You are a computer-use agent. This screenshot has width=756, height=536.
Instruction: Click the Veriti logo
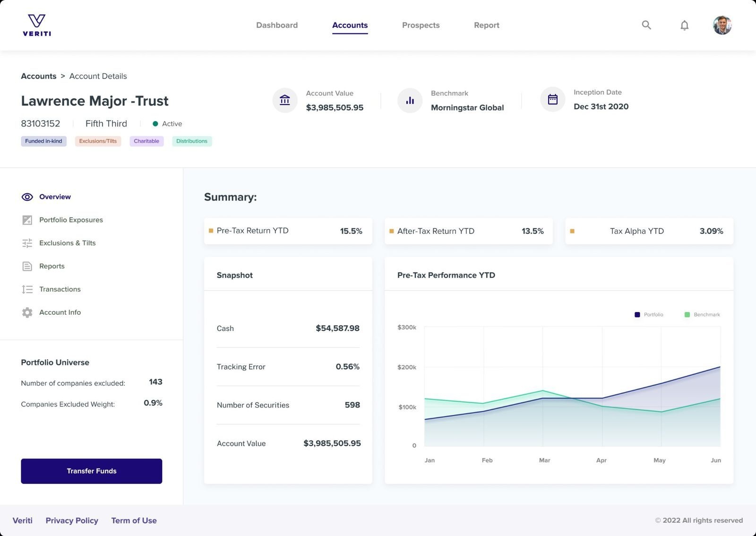pyautogui.click(x=37, y=25)
